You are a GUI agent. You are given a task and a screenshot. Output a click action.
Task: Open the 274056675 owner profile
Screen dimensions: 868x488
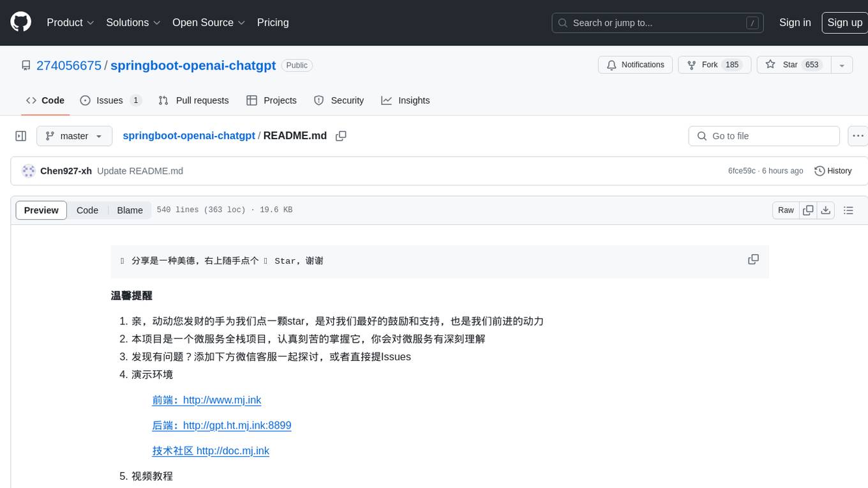(x=69, y=65)
